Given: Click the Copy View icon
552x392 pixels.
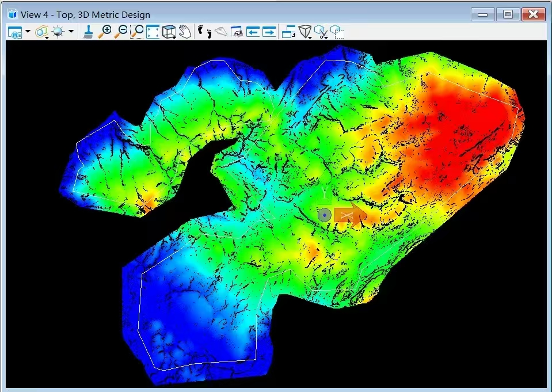Looking at the screenshot, I should tap(289, 32).
